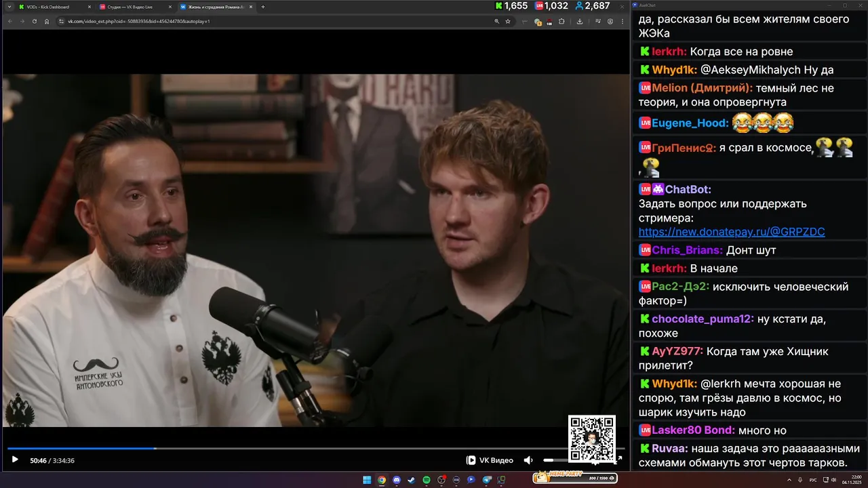Reload the current page
This screenshot has width=868, height=488.
click(x=33, y=21)
